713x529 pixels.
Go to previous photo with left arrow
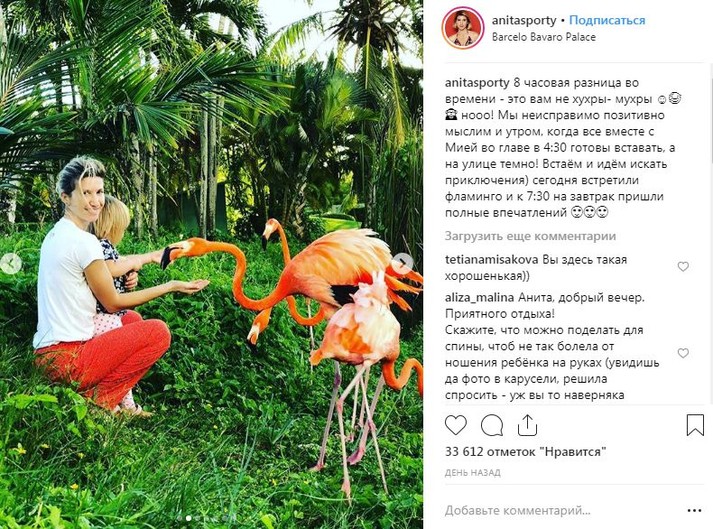pos(10,263)
